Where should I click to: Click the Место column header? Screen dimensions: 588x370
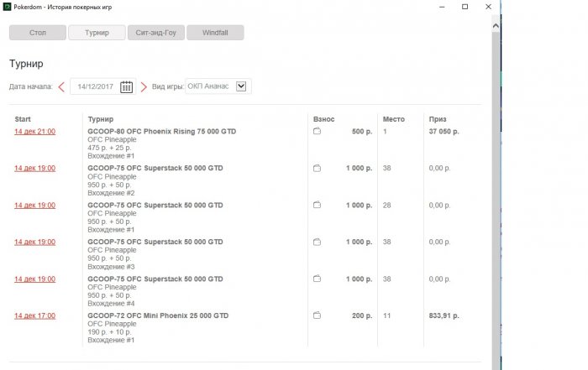(x=394, y=119)
